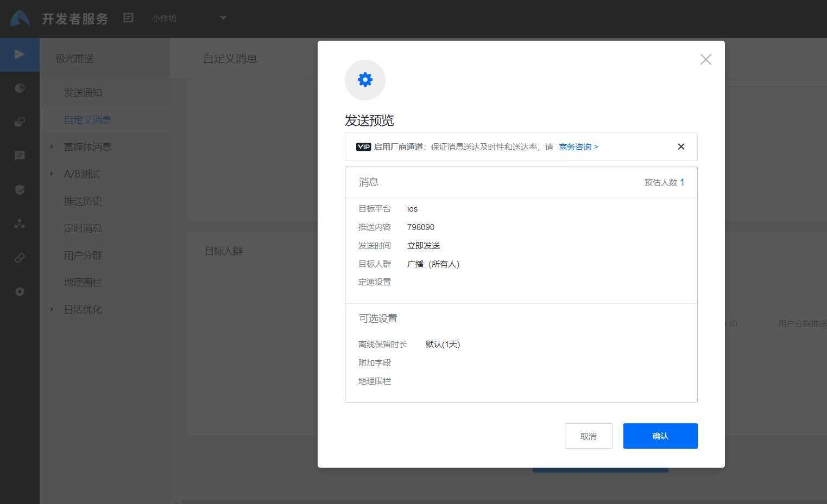
Task: Click the push send arrow sidebar icon
Action: tap(20, 54)
